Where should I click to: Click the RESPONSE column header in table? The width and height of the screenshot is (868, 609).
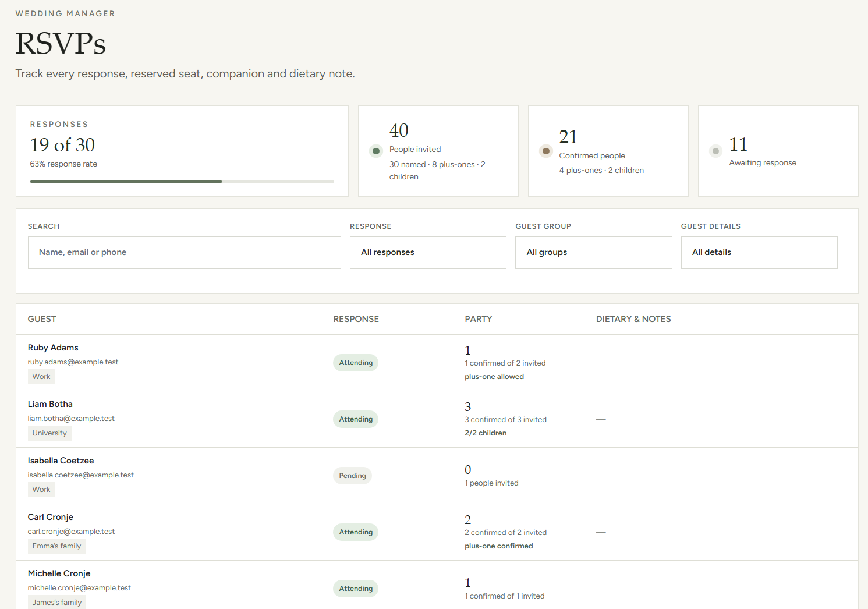[x=356, y=319]
